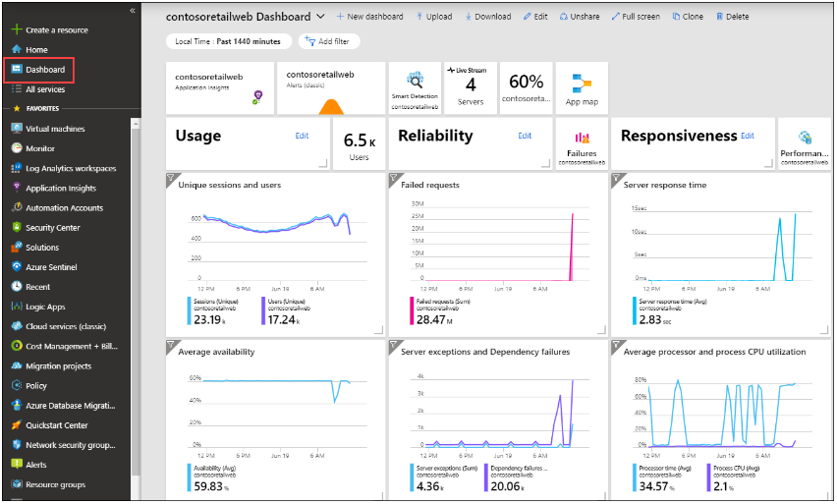Enter Full screen mode
837x504 pixels.
coord(636,17)
